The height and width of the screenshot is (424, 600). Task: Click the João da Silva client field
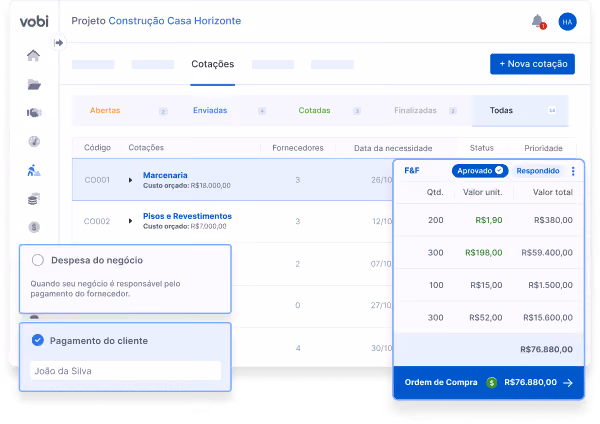pyautogui.click(x=126, y=370)
